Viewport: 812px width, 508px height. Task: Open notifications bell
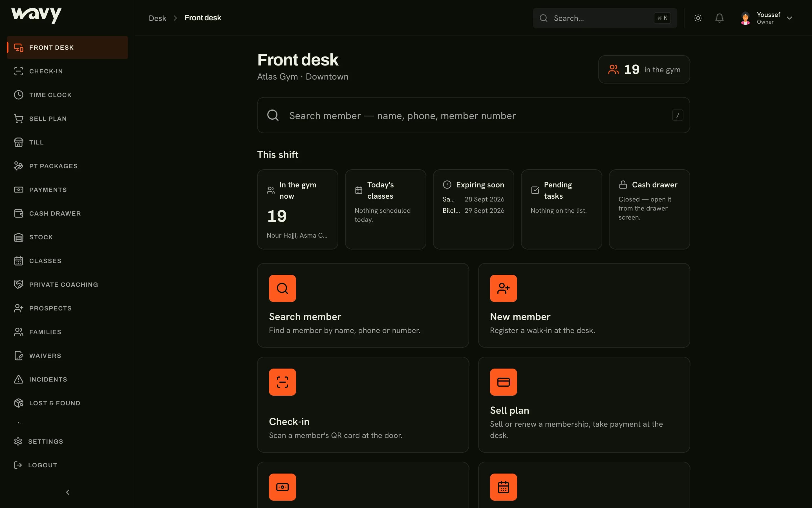point(720,18)
